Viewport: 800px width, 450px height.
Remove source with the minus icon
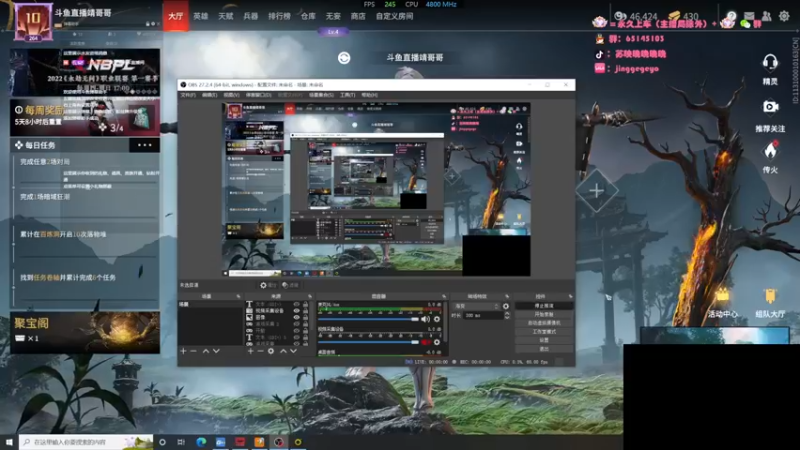tap(260, 351)
